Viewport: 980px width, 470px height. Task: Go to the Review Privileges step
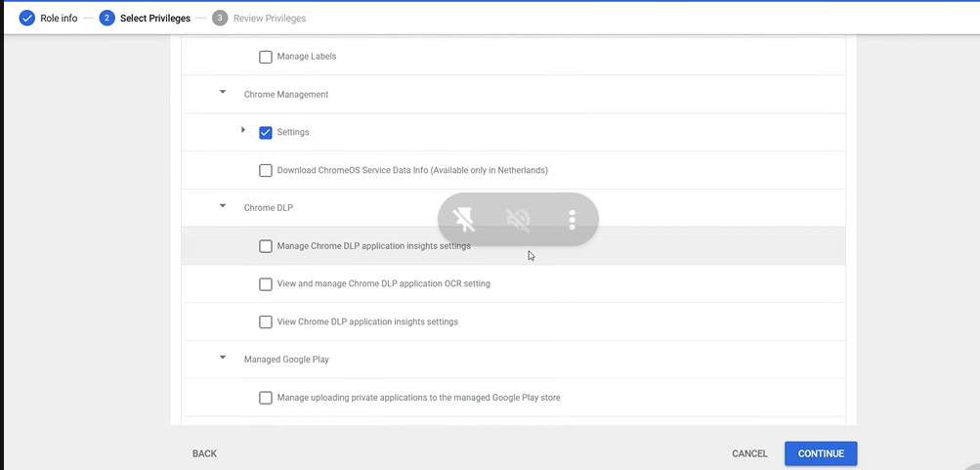pyautogui.click(x=269, y=18)
